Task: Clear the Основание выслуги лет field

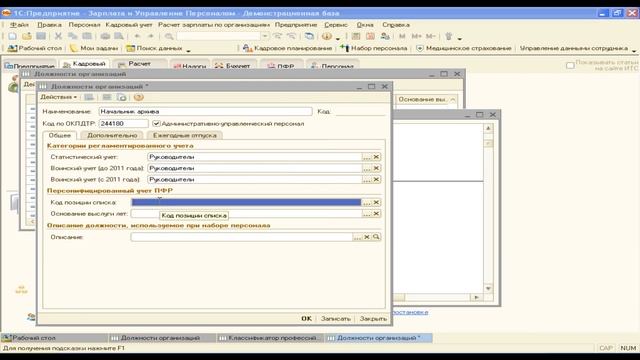Action: point(376,214)
